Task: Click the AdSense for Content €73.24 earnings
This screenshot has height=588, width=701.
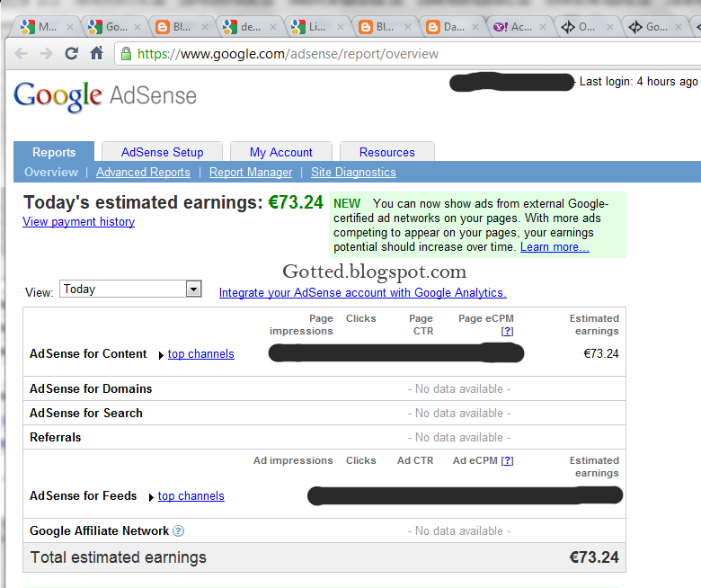Action: tap(601, 353)
